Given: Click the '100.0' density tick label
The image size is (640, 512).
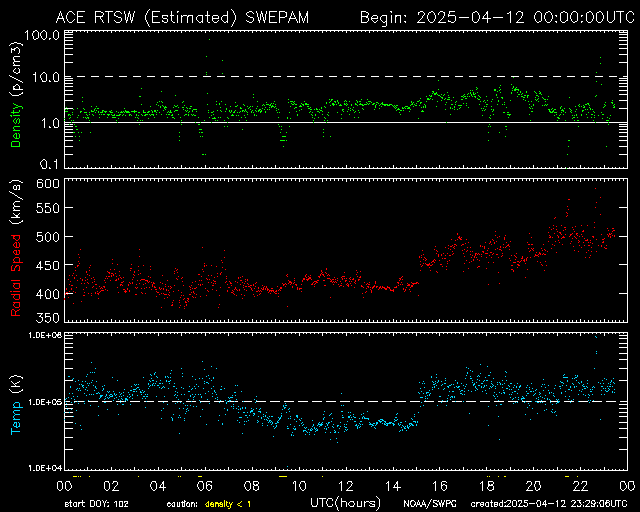Looking at the screenshot, I should click(x=42, y=35).
